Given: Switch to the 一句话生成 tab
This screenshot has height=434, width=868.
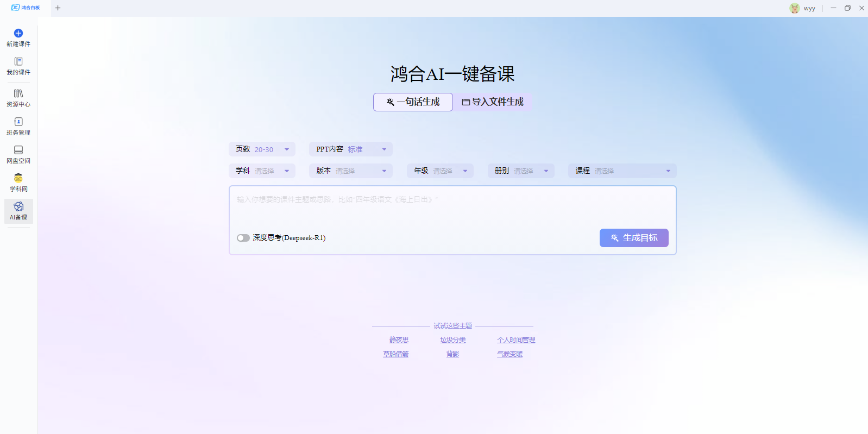Looking at the screenshot, I should (413, 102).
